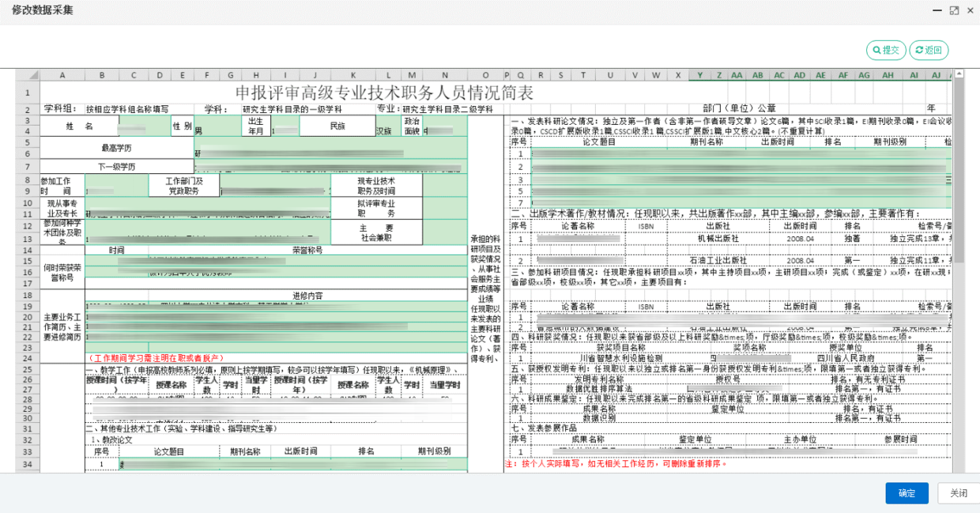Click the 进修内容 header cell
The height and width of the screenshot is (513, 980).
click(x=307, y=296)
